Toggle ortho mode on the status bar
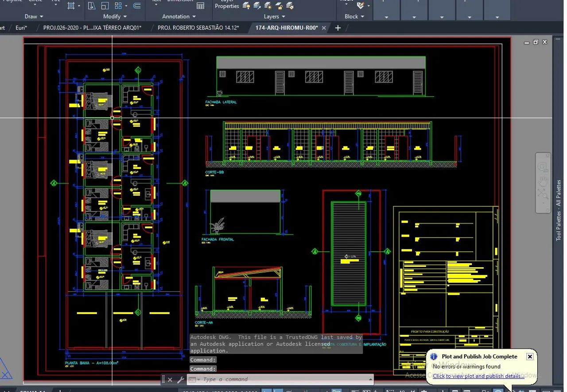This screenshot has height=392, width=567. pos(290,391)
